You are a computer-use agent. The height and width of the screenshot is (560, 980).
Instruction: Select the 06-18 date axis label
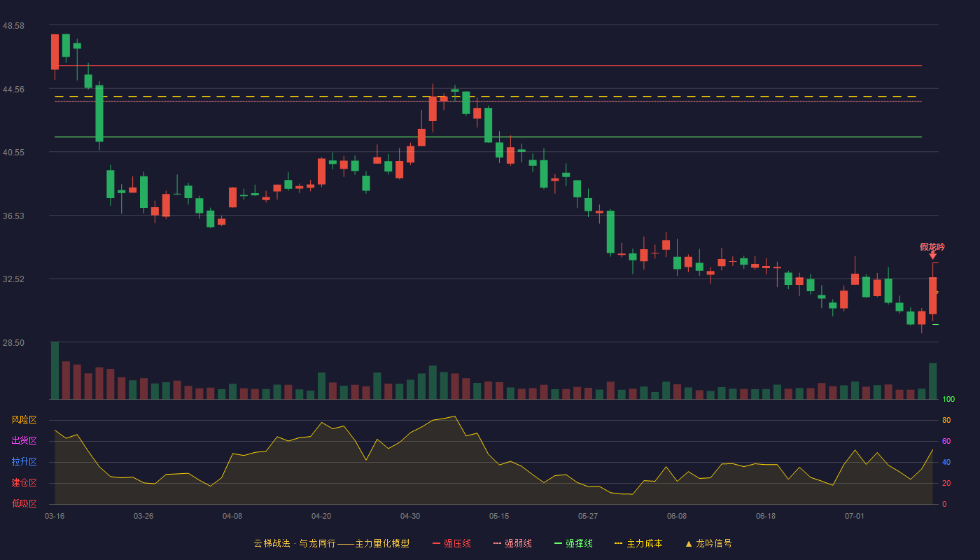(766, 516)
